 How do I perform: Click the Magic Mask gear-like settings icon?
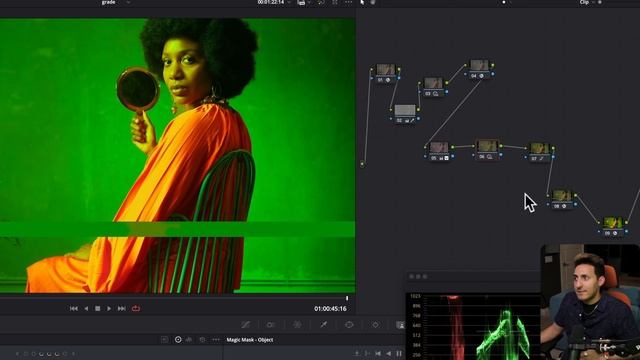click(x=202, y=340)
